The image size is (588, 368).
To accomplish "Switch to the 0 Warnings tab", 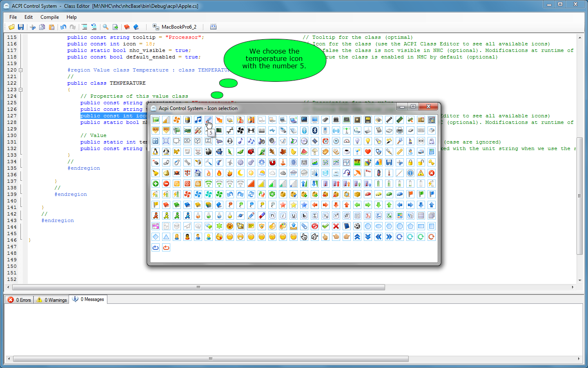I will (x=51, y=300).
